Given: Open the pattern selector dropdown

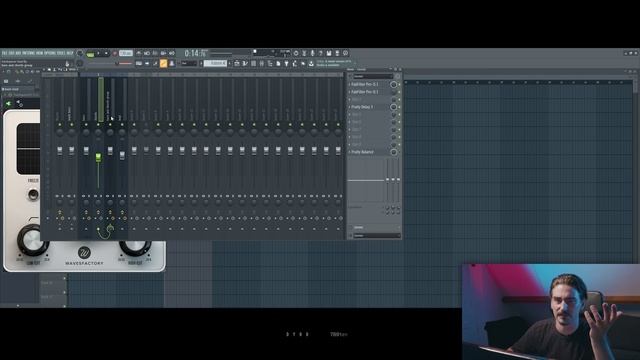Looking at the screenshot, I should (216, 63).
